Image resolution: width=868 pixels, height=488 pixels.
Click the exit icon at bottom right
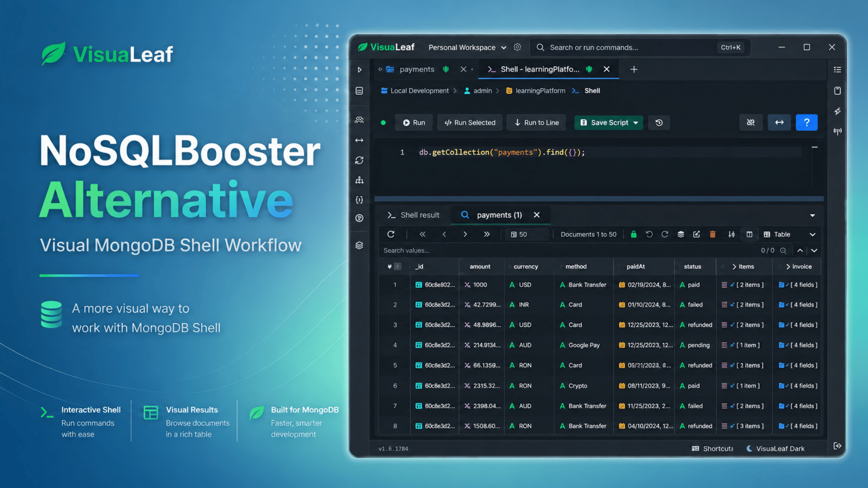click(x=837, y=446)
